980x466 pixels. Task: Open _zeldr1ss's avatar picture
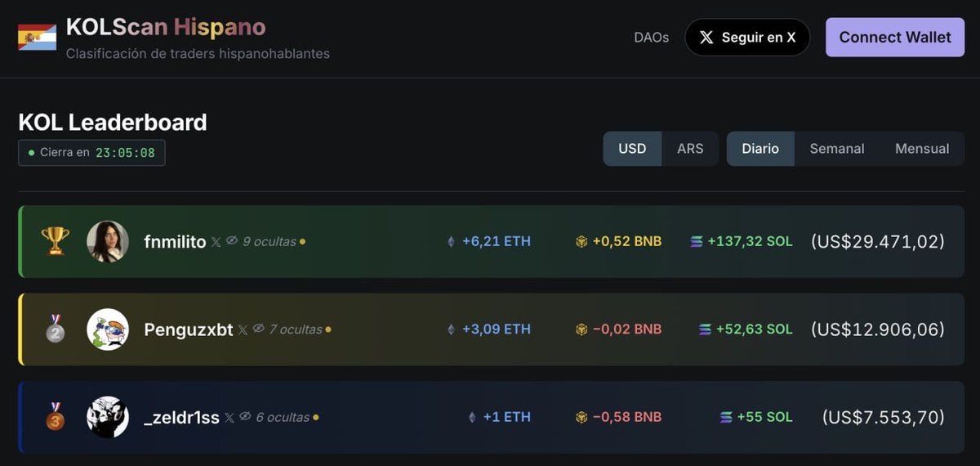tap(108, 417)
